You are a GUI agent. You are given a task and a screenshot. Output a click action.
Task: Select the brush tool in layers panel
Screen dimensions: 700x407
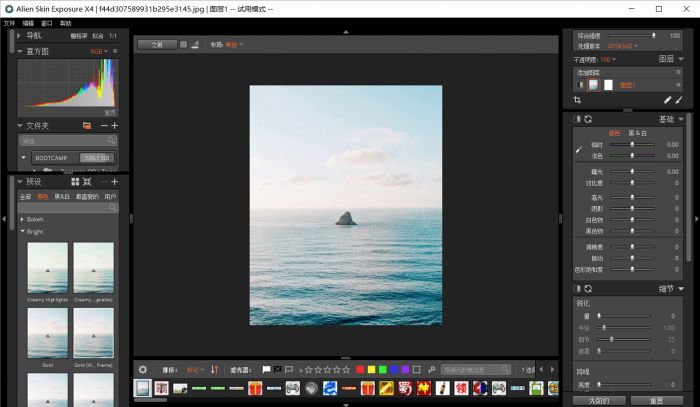(x=679, y=100)
